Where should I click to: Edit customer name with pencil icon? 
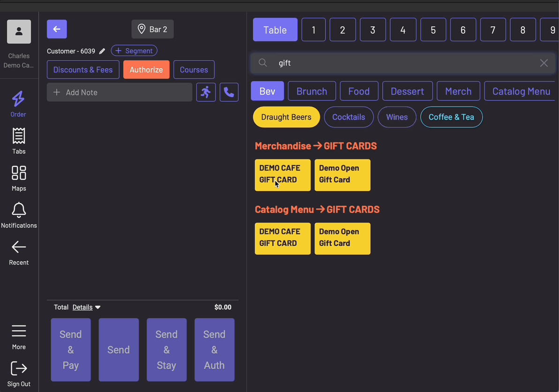pos(102,51)
